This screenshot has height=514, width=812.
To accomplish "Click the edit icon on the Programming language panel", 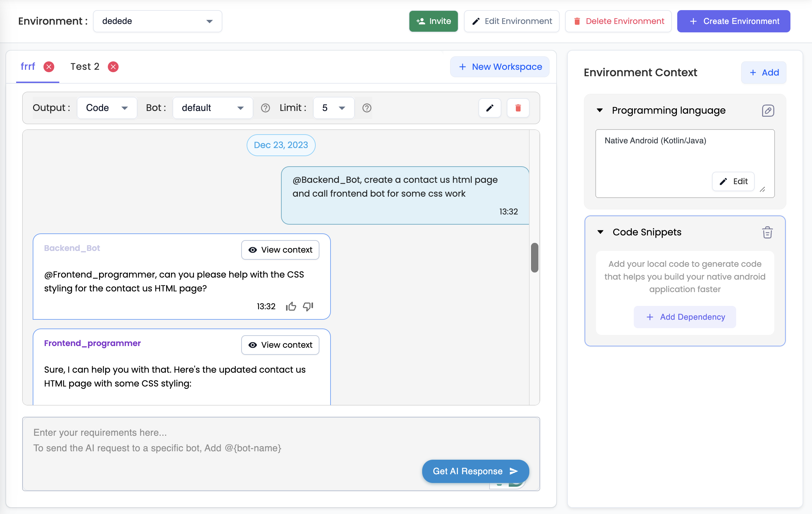I will (768, 110).
